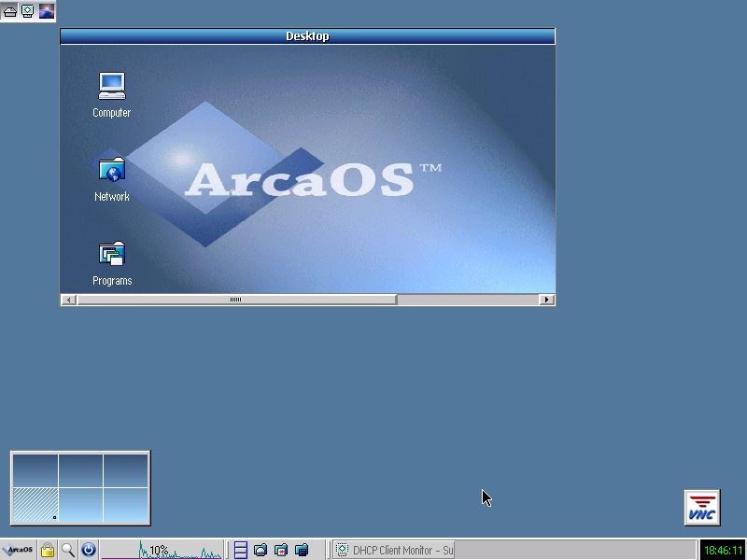Click the last folder tray icon in taskbar
The height and width of the screenshot is (560, 747).
(x=302, y=550)
